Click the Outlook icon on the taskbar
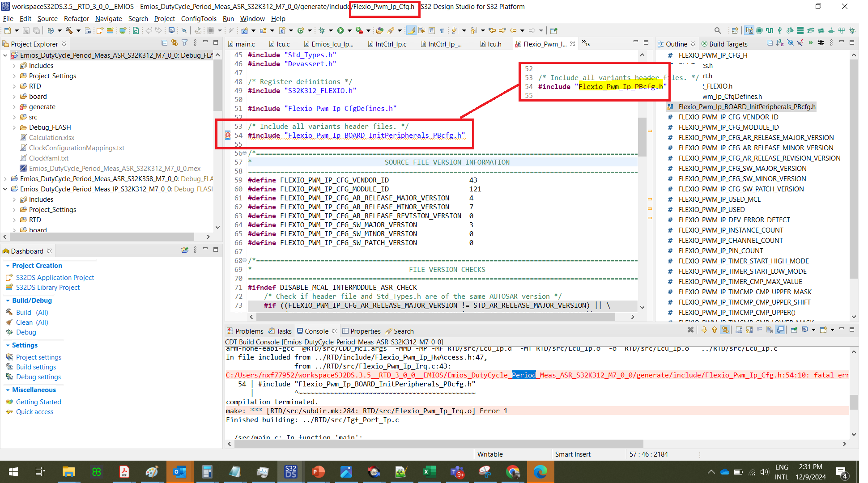The height and width of the screenshot is (483, 868). tap(180, 472)
